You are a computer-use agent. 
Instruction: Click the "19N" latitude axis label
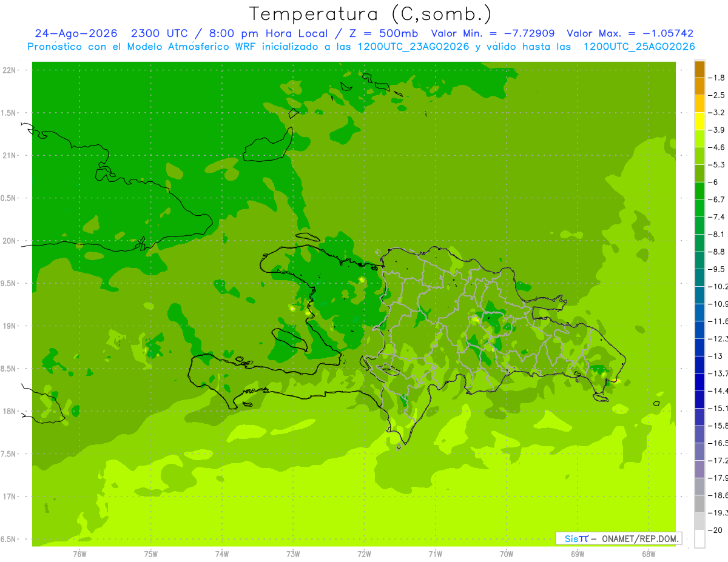pyautogui.click(x=10, y=326)
